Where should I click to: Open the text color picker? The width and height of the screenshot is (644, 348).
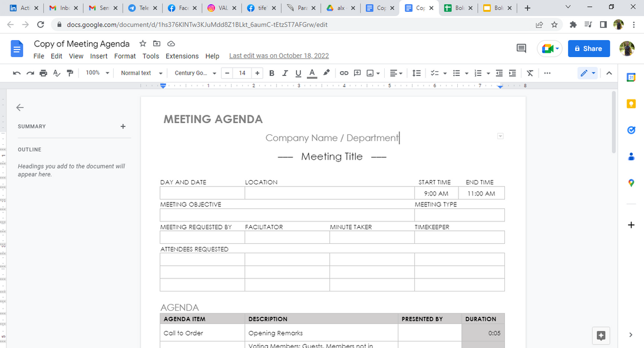(312, 73)
